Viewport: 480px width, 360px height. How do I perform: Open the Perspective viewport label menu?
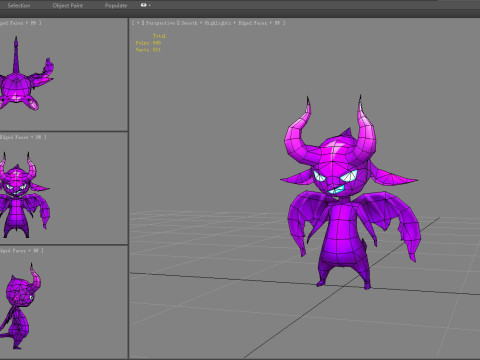tap(160, 23)
